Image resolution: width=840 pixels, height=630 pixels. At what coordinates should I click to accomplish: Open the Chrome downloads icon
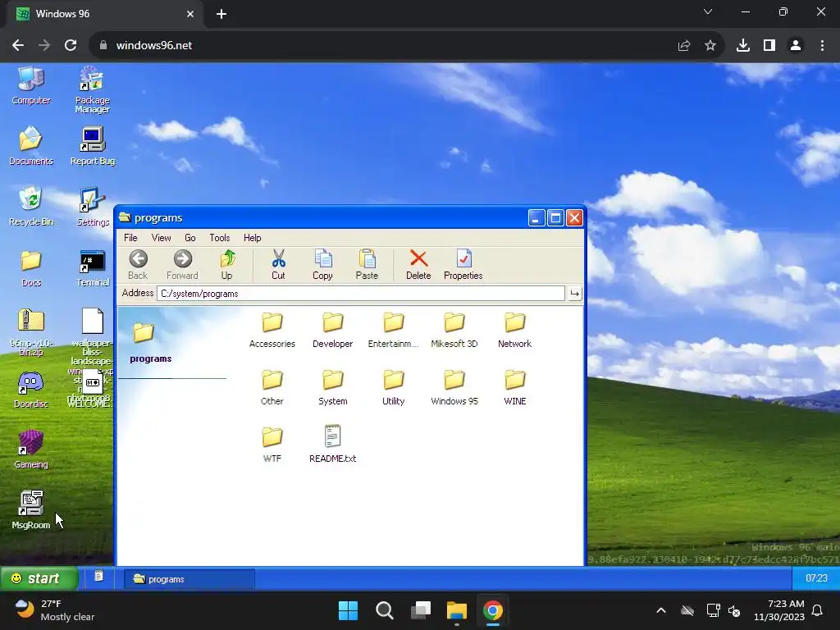[743, 46]
